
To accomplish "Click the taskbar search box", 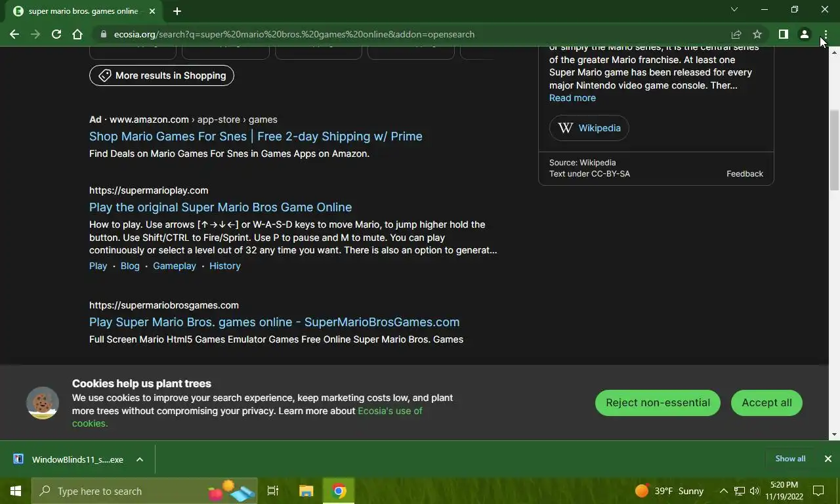I will pyautogui.click(x=144, y=491).
